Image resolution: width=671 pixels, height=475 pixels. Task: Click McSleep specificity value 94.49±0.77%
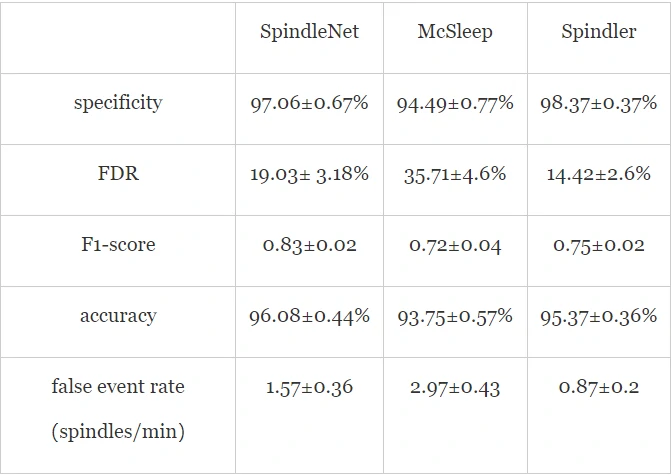tap(455, 103)
